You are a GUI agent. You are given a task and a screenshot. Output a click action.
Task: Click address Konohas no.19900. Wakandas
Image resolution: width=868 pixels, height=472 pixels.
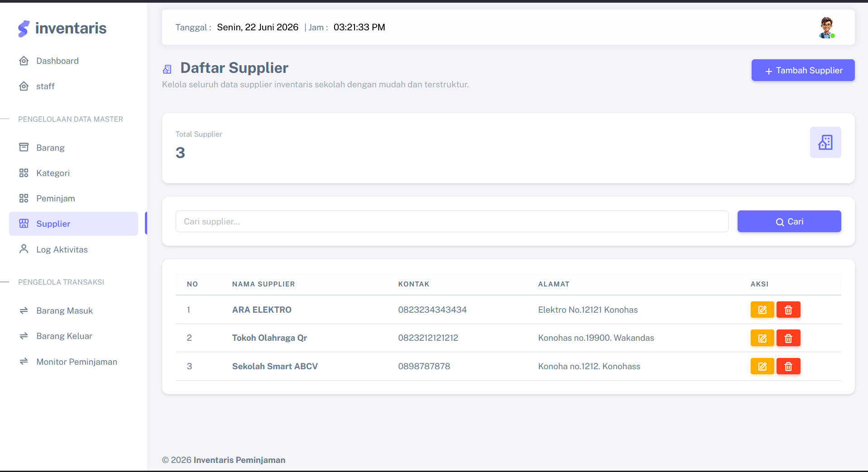pos(596,338)
